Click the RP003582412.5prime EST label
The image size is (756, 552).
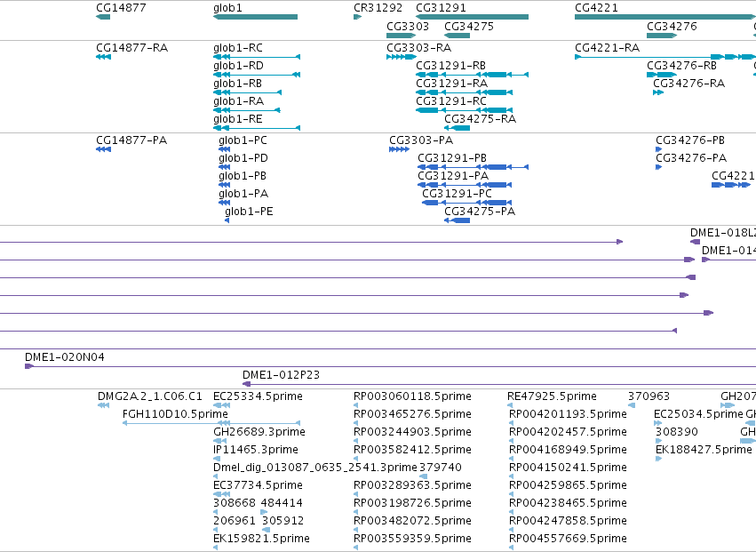click(x=412, y=450)
